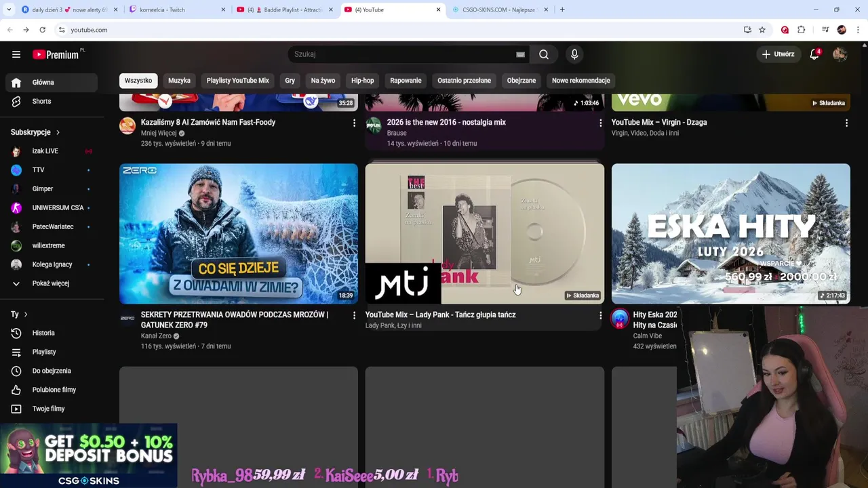868x488 pixels.
Task: Open Mniej Więcej channel avatar
Action: [127, 125]
